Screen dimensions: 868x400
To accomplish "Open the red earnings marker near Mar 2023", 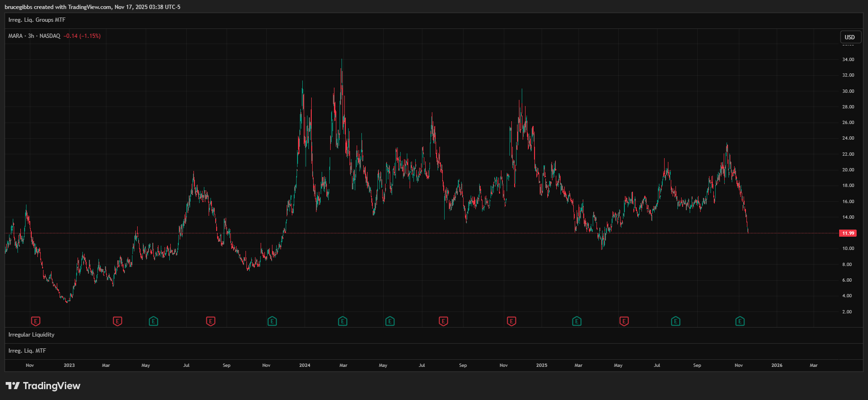I will (117, 321).
